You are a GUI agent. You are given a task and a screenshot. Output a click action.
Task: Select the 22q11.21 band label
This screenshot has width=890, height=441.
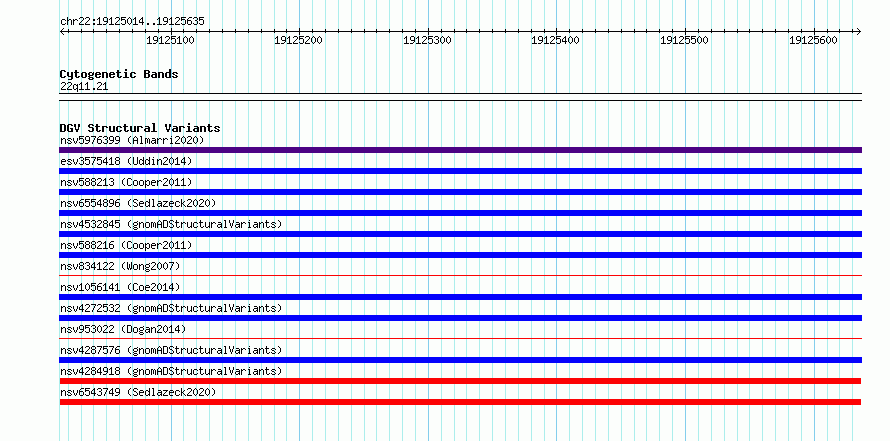pyautogui.click(x=84, y=87)
